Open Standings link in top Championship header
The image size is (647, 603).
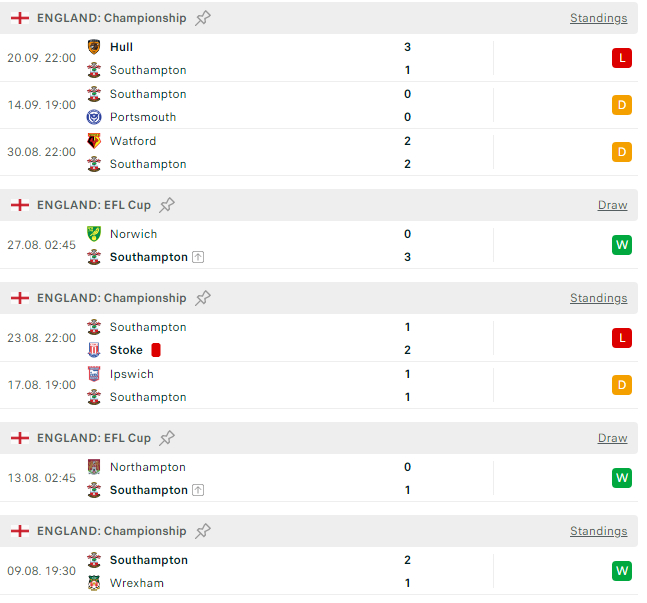pyautogui.click(x=598, y=18)
